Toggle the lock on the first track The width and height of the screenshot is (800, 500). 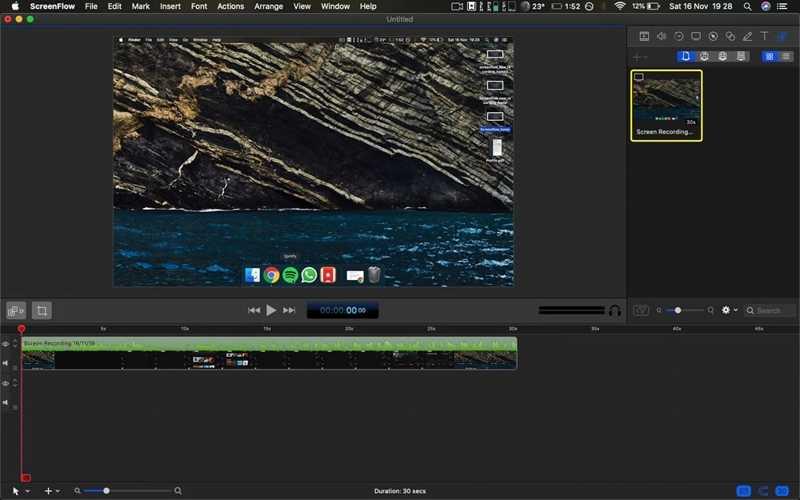pos(15,367)
